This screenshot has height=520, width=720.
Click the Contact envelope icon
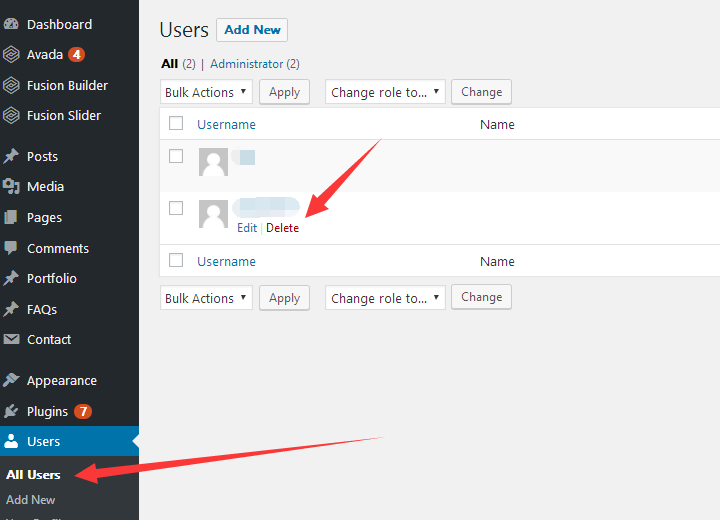point(11,339)
